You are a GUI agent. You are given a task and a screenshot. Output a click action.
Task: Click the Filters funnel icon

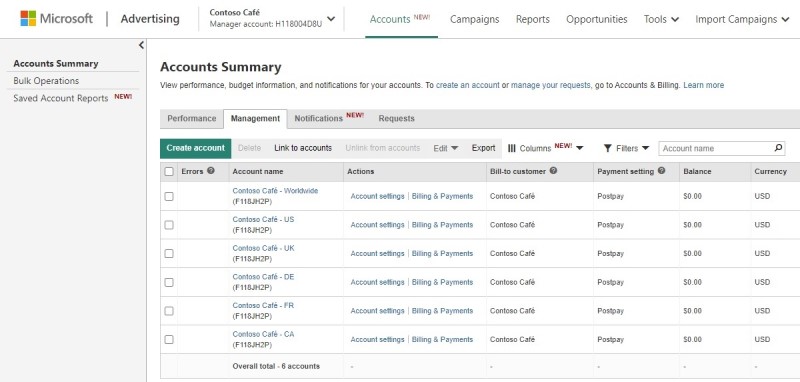pyautogui.click(x=607, y=148)
